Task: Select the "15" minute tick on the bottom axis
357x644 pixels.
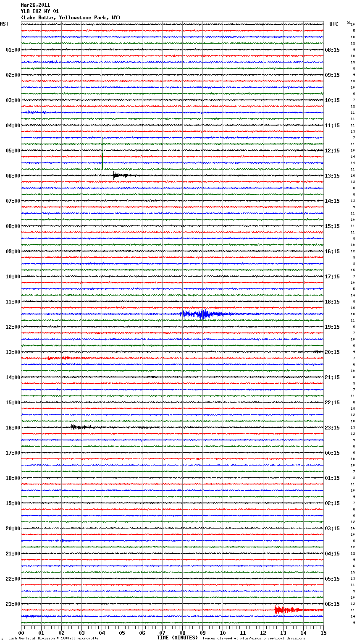Action: click(x=323, y=633)
